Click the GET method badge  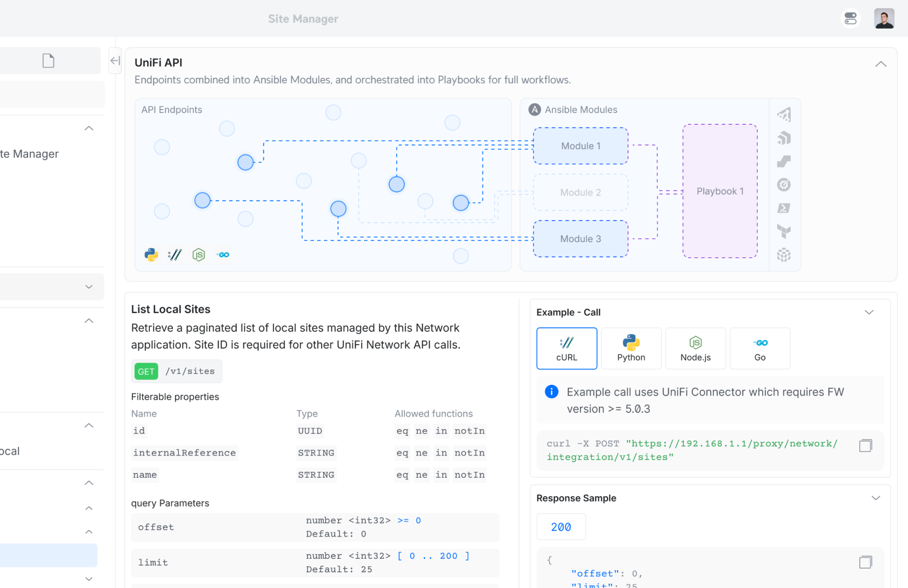click(146, 371)
